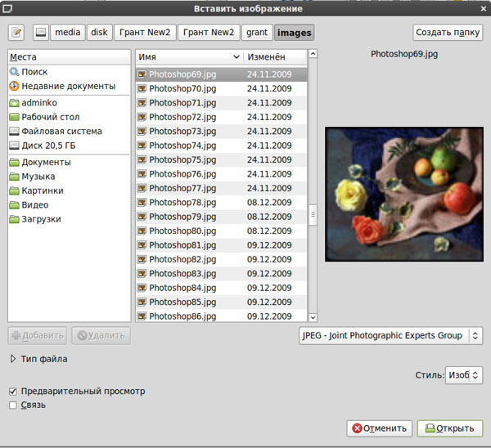
Task: Click the Photoshop81.jpg file icon
Action: [142, 245]
